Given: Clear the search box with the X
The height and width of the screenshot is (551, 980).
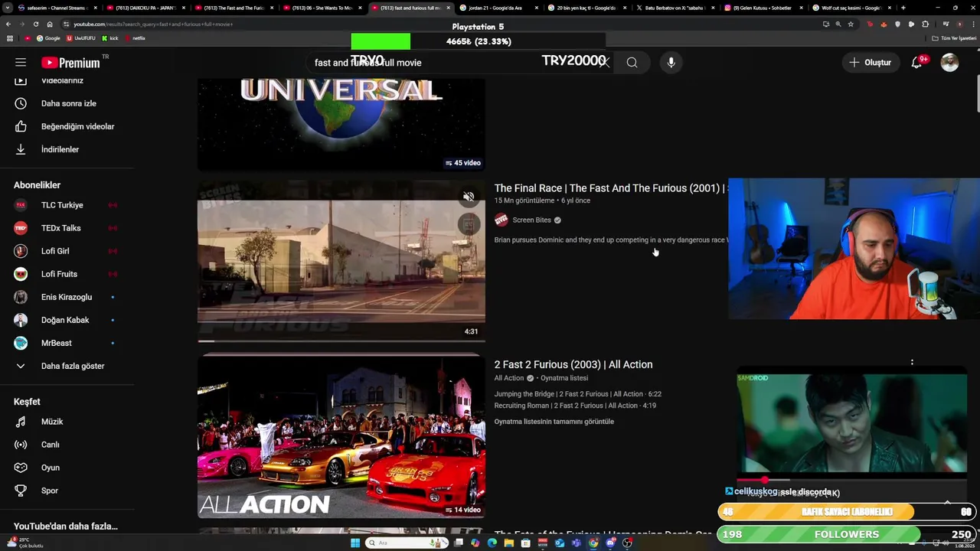Looking at the screenshot, I should click(604, 62).
